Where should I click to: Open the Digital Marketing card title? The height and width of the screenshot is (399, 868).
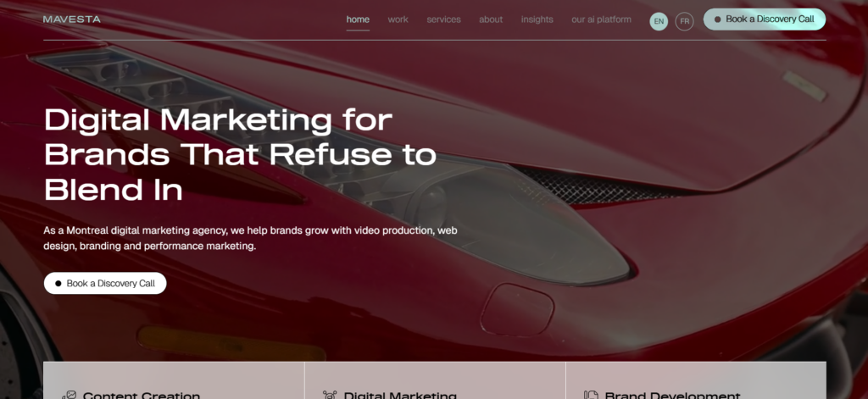[400, 396]
